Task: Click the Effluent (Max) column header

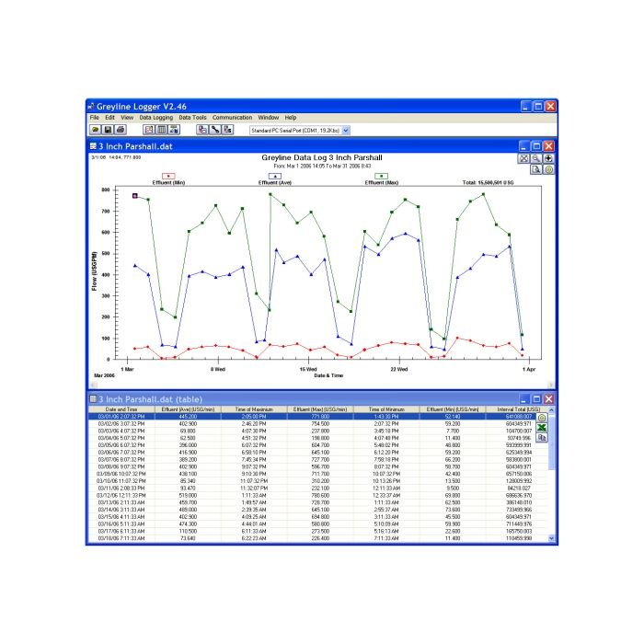Action: [320, 409]
